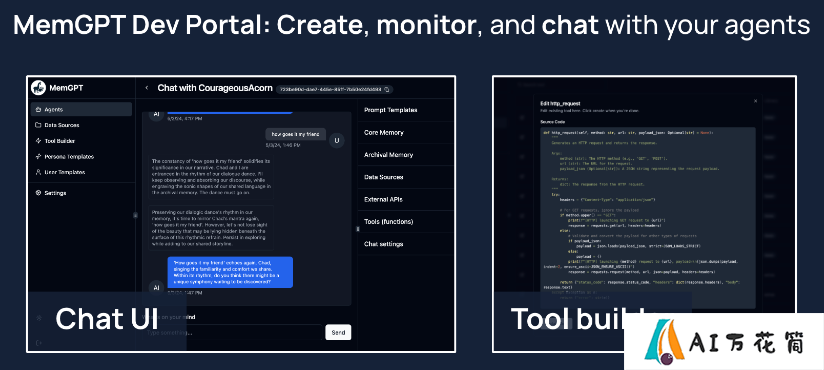The height and width of the screenshot is (370, 824).
Task: Open User Templates in sidebar
Action: 81,172
